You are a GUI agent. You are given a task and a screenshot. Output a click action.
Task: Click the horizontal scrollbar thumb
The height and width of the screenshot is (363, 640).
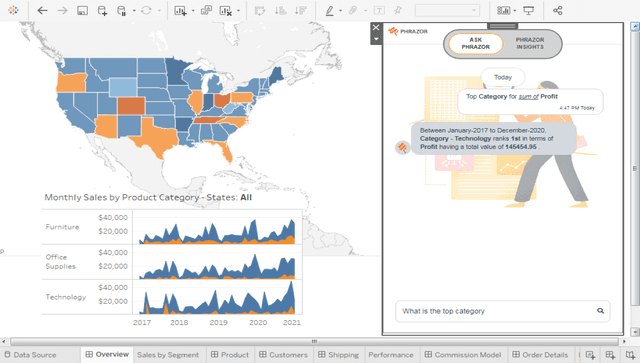tap(314, 341)
